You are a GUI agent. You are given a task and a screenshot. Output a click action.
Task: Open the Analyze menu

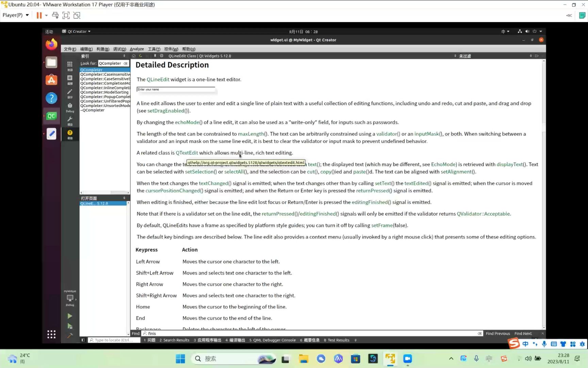(137, 49)
